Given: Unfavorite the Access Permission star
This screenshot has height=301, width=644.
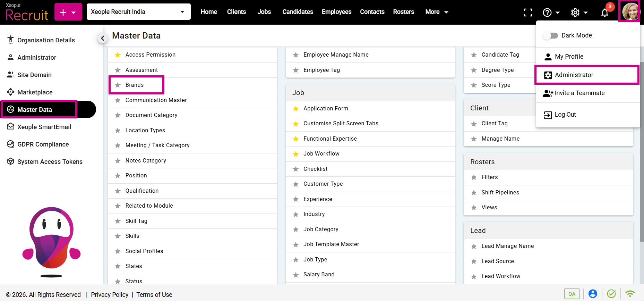Looking at the screenshot, I should 118,55.
